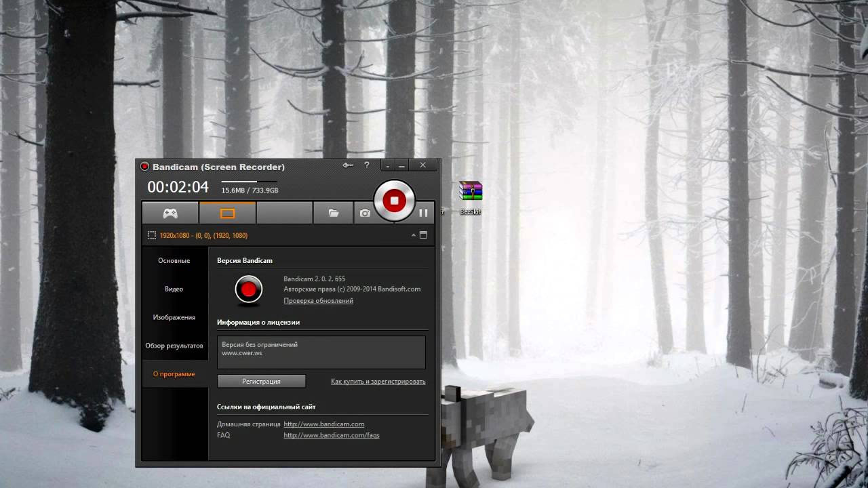The image size is (868, 488).
Task: Select the Screen rectangle recording mode
Action: (x=227, y=213)
